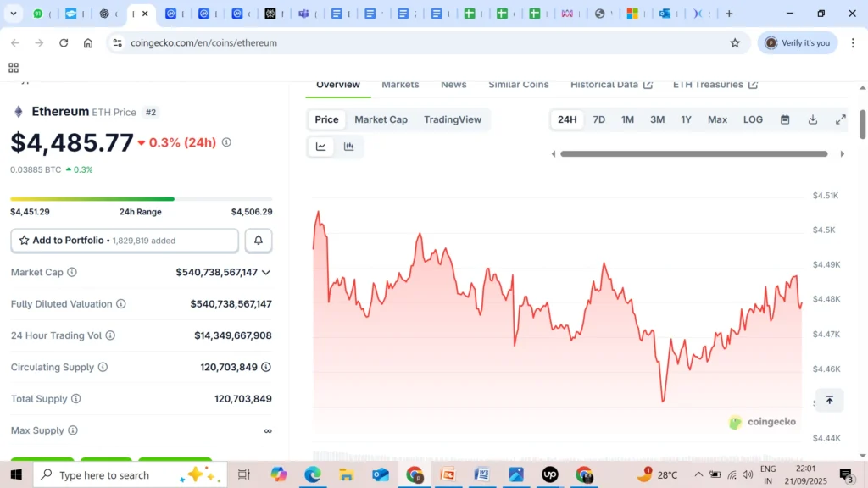Click Verify it's you profile button

(x=797, y=42)
